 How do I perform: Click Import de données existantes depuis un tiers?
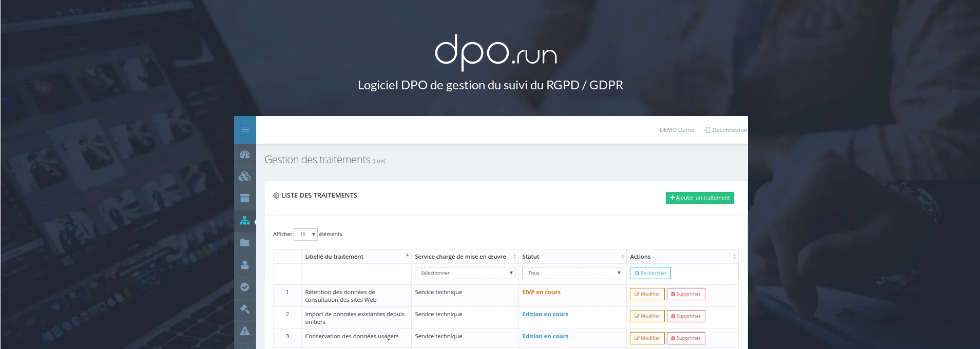tap(355, 318)
